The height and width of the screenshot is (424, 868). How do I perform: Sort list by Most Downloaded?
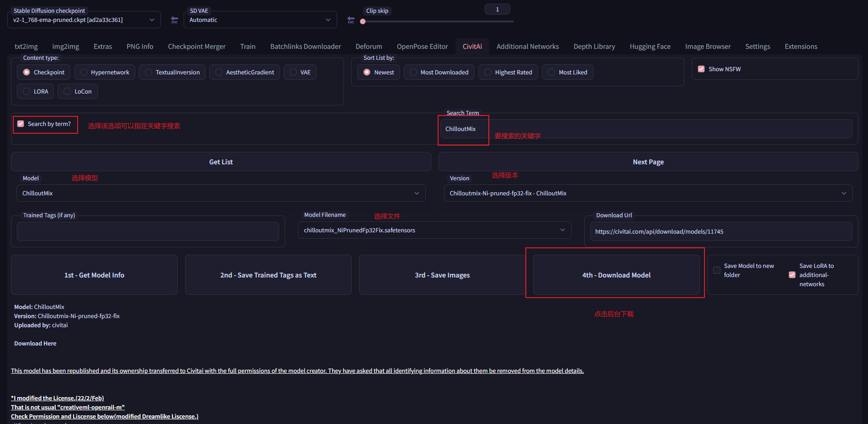point(439,72)
